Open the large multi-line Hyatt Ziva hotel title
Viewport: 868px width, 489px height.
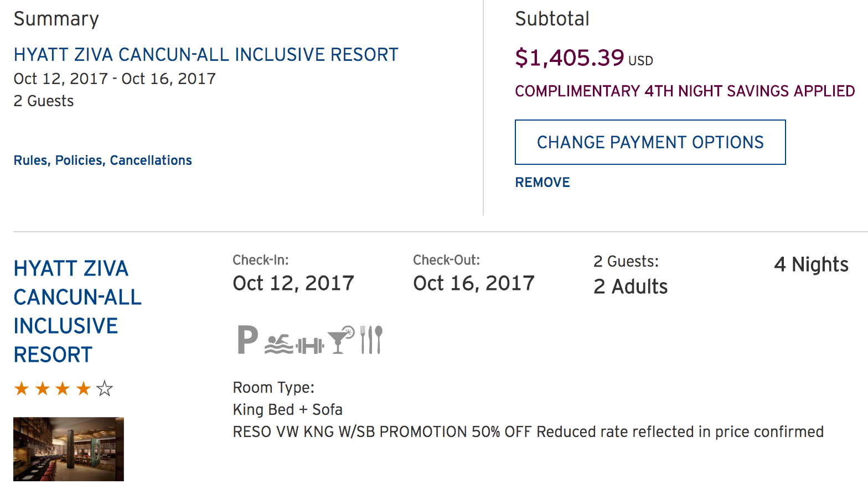(x=77, y=311)
